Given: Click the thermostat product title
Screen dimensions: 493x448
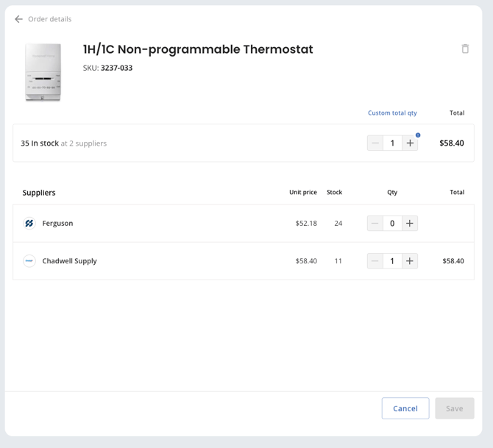Looking at the screenshot, I should pyautogui.click(x=198, y=49).
